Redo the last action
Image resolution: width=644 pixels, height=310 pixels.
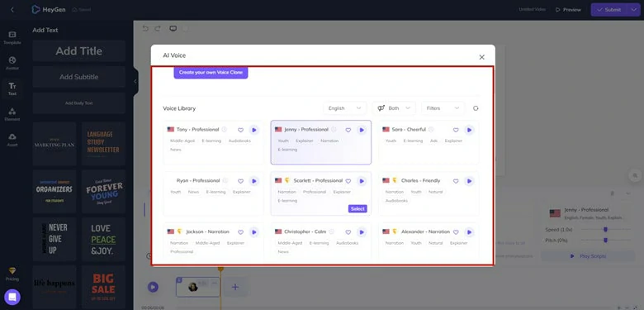pos(158,28)
